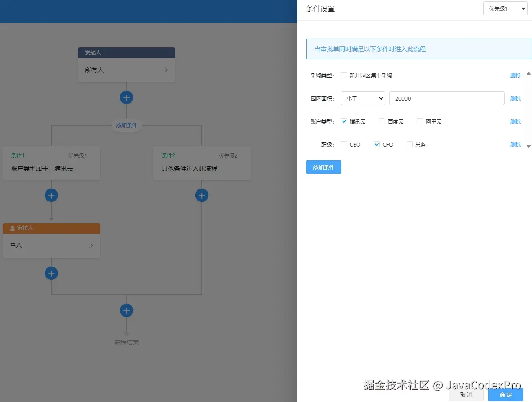
Task: Click the 优先级2 label on 条件2 card
Action: click(x=228, y=156)
